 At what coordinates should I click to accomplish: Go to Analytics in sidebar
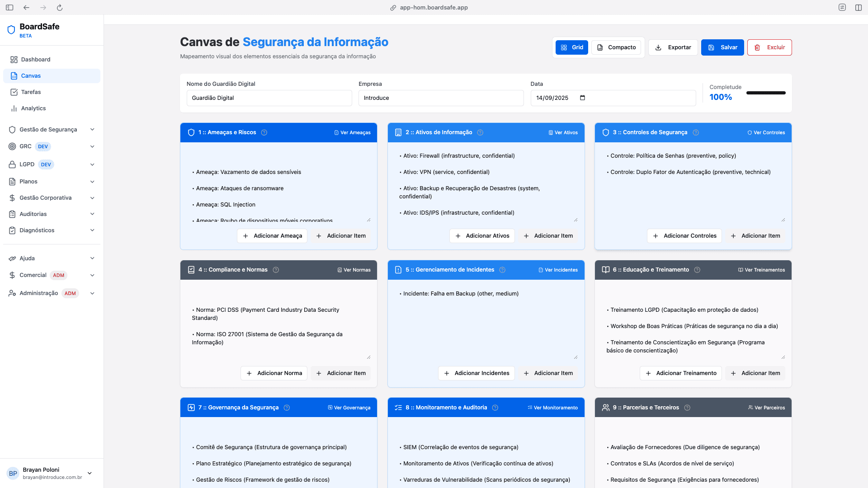(x=33, y=108)
